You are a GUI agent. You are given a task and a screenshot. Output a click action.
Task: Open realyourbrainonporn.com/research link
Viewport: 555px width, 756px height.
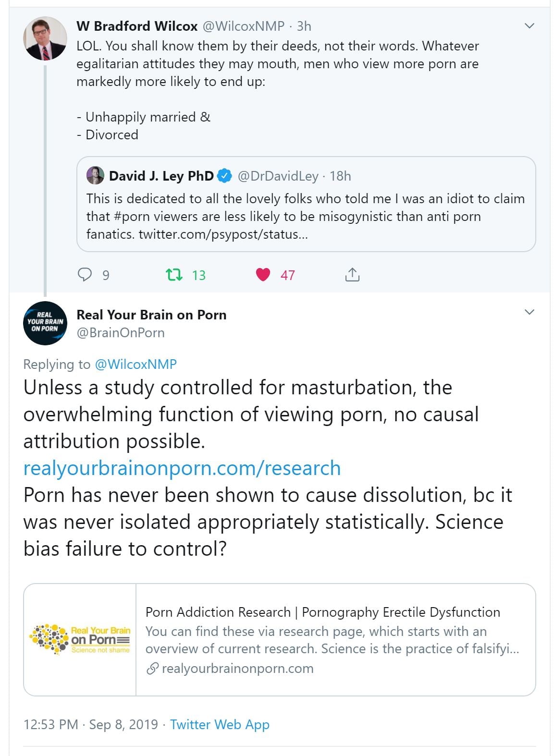click(x=182, y=468)
